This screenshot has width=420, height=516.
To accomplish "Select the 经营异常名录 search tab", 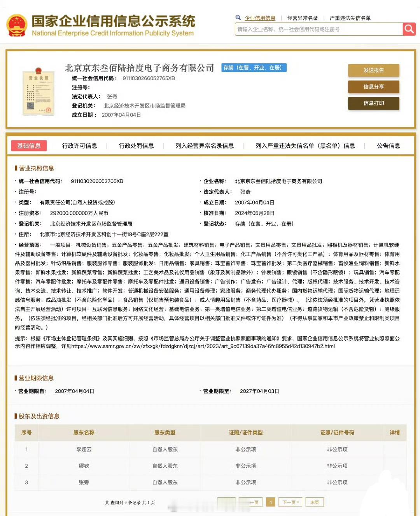I will pyautogui.click(x=303, y=18).
